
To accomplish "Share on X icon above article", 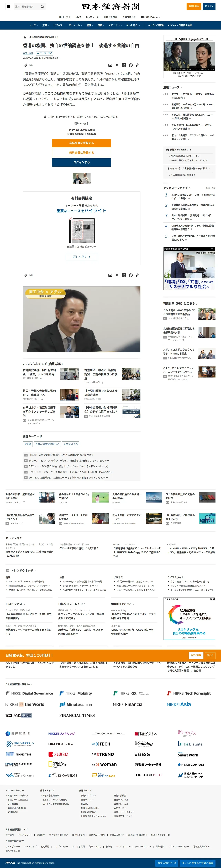I will click(x=124, y=65).
